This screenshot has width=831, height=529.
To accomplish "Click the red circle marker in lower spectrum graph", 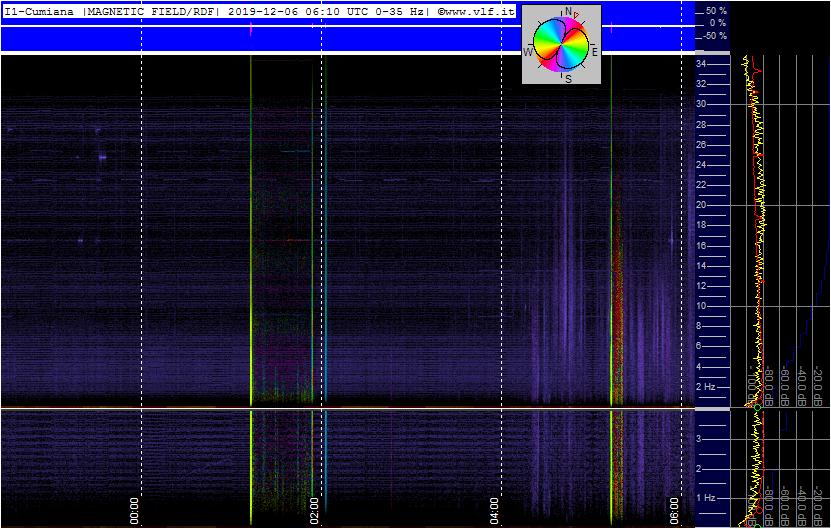I will tap(758, 510).
